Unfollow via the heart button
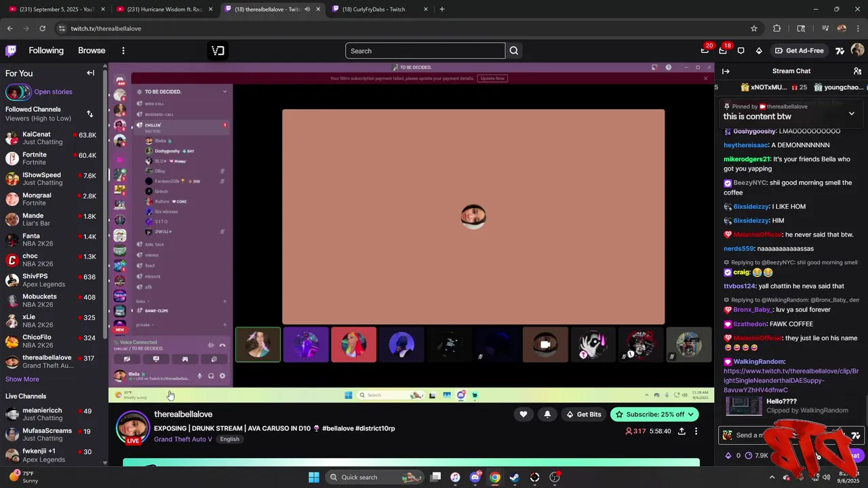The width and height of the screenshot is (868, 488). click(x=523, y=414)
